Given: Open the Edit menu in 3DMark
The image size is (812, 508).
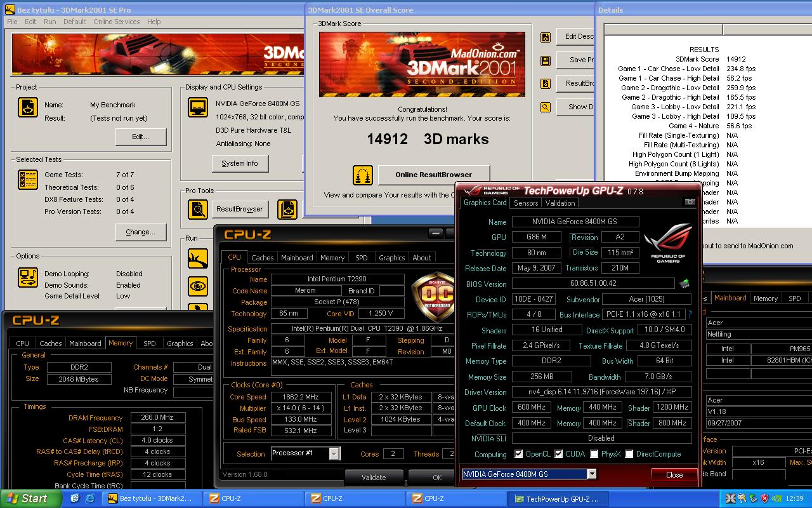Looking at the screenshot, I should pyautogui.click(x=30, y=22).
